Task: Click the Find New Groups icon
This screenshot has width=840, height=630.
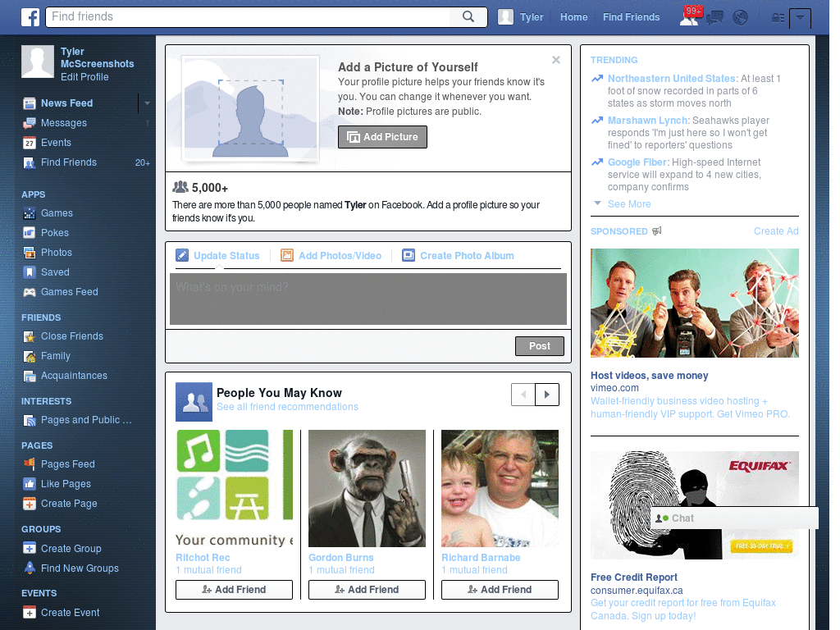Action: pos(30,568)
